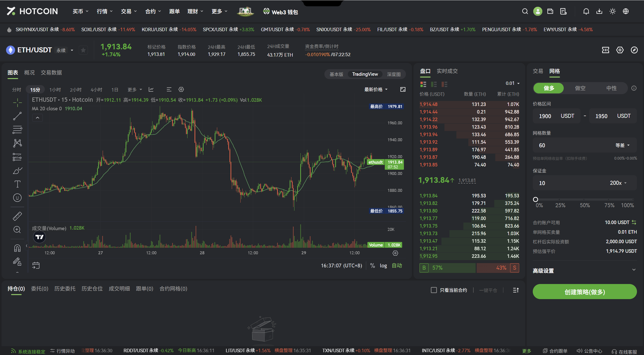Select the trend line drawing tool
Viewport: 644px width, 355px height.
click(x=17, y=116)
